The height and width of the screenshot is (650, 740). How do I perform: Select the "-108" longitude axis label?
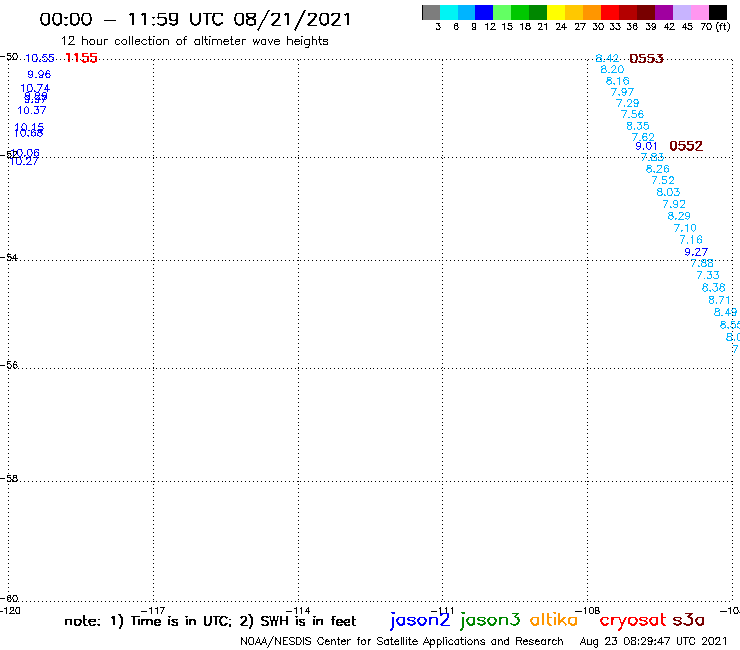[588, 610]
